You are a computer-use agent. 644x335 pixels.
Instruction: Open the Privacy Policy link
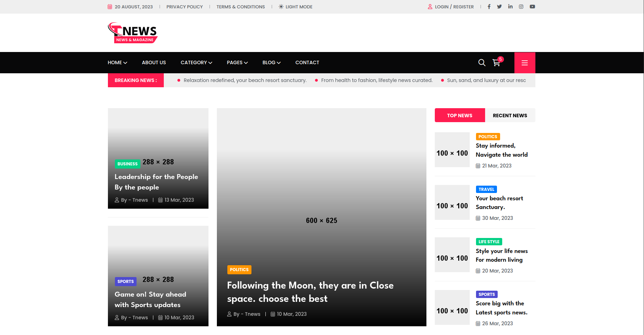(x=184, y=7)
